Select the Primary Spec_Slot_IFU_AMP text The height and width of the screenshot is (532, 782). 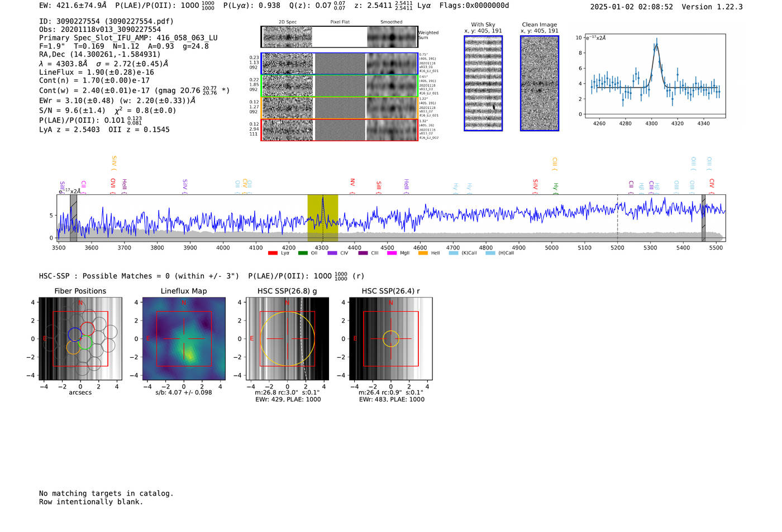click(128, 38)
